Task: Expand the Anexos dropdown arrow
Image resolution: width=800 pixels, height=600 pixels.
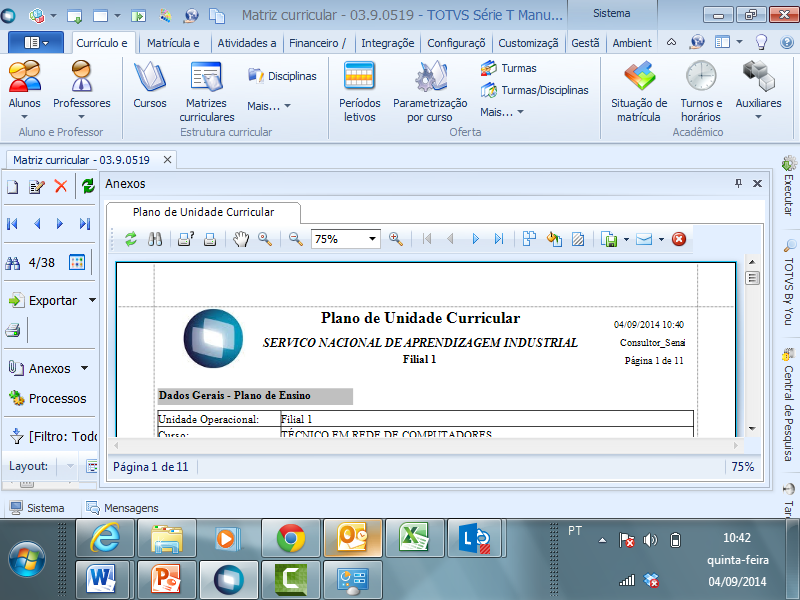Action: (x=85, y=368)
